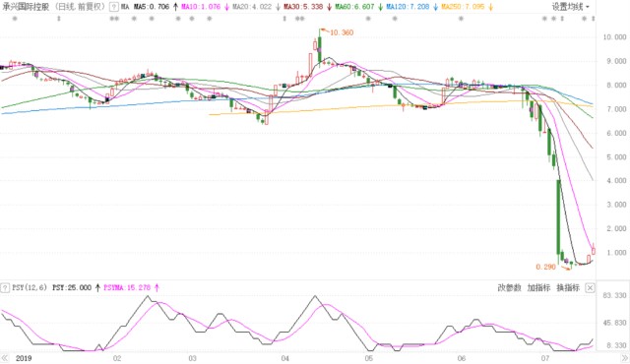
Task: Click the 1.000 price axis label
Action: point(616,253)
